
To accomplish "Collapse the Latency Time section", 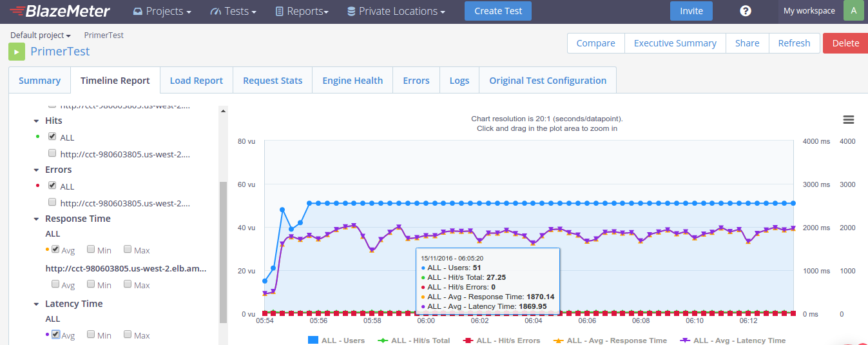I will (x=36, y=304).
